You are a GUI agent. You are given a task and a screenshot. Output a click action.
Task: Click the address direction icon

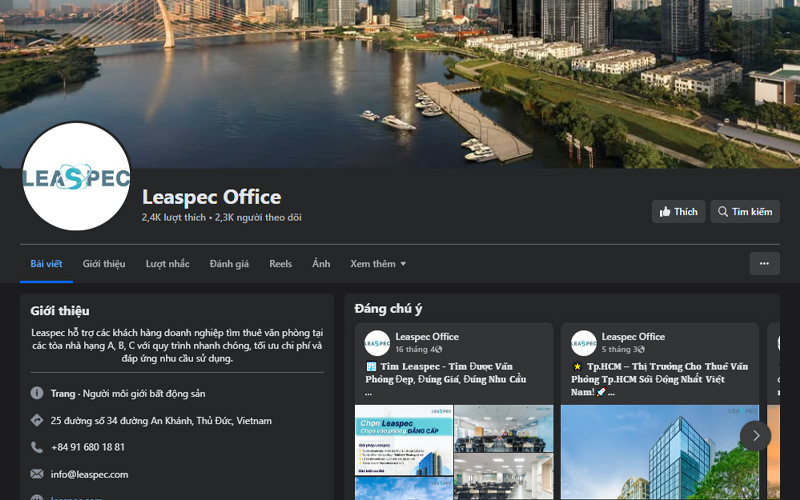(x=37, y=420)
